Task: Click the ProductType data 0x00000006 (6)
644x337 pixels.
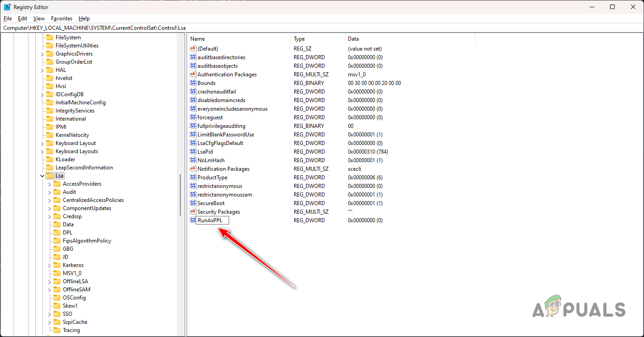Action: point(365,178)
